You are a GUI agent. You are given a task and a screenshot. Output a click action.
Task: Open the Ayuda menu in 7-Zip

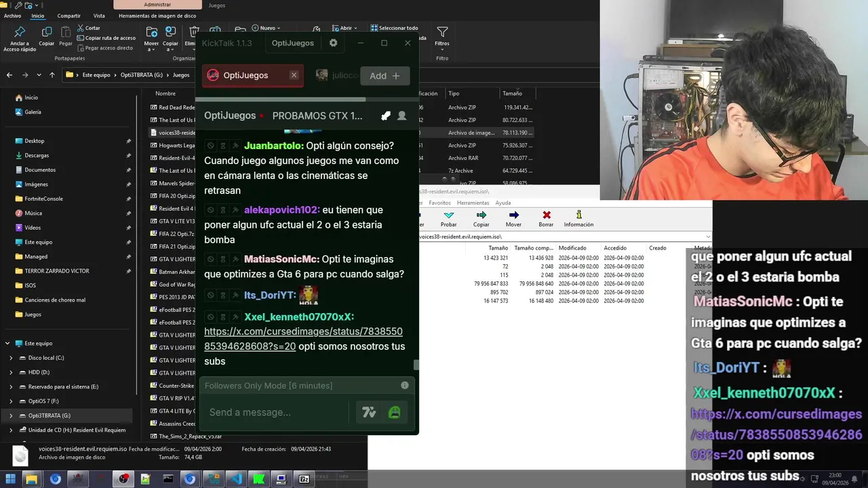[502, 203]
